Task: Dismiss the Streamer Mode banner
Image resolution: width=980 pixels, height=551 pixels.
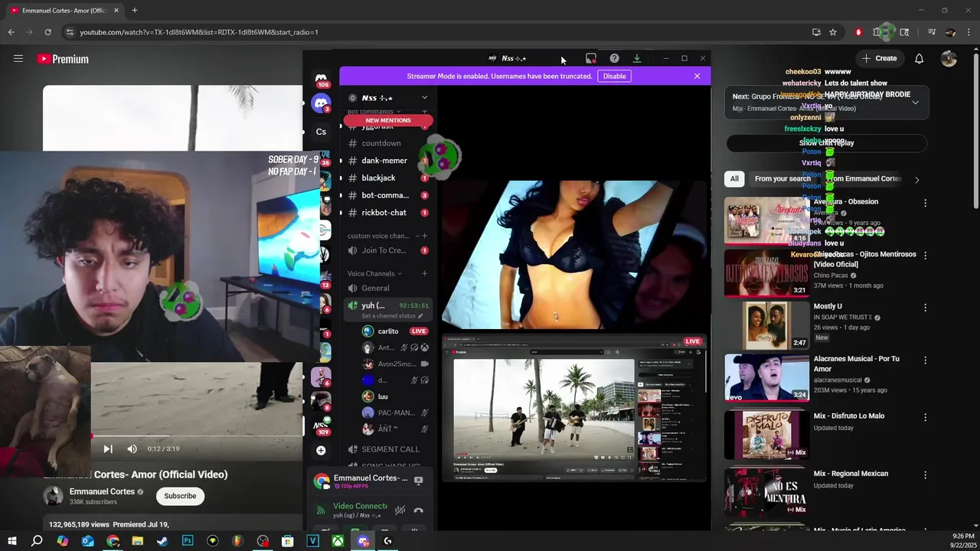Action: point(697,77)
